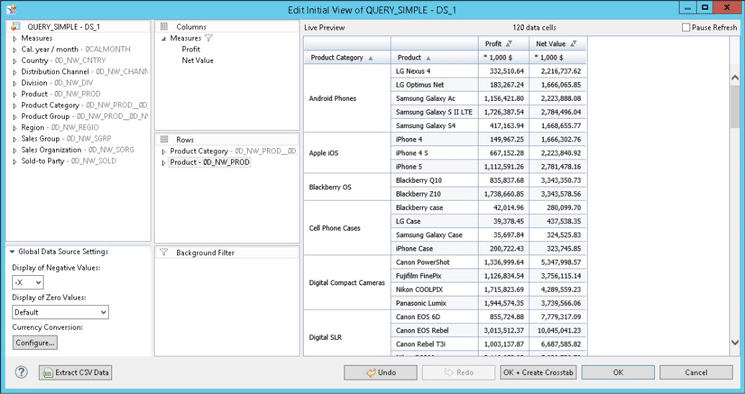The height and width of the screenshot is (394, 745).
Task: Click the application icon in title bar
Action: [11, 9]
